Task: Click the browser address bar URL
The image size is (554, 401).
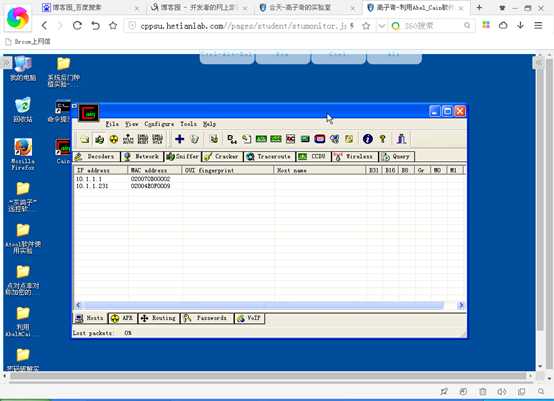Action: (x=243, y=25)
